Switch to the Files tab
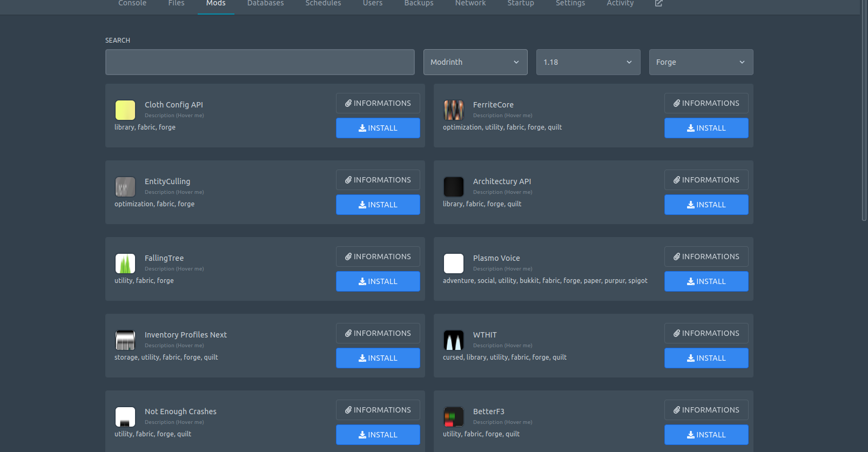The height and width of the screenshot is (452, 868). (x=176, y=4)
